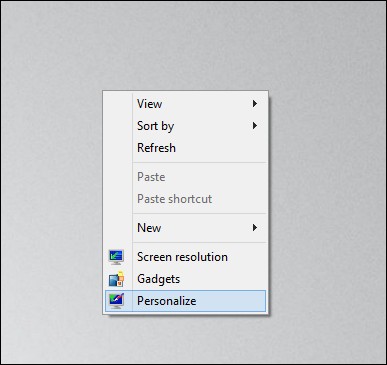Click the Personalize monitor icon
This screenshot has width=387, height=365.
pos(116,301)
